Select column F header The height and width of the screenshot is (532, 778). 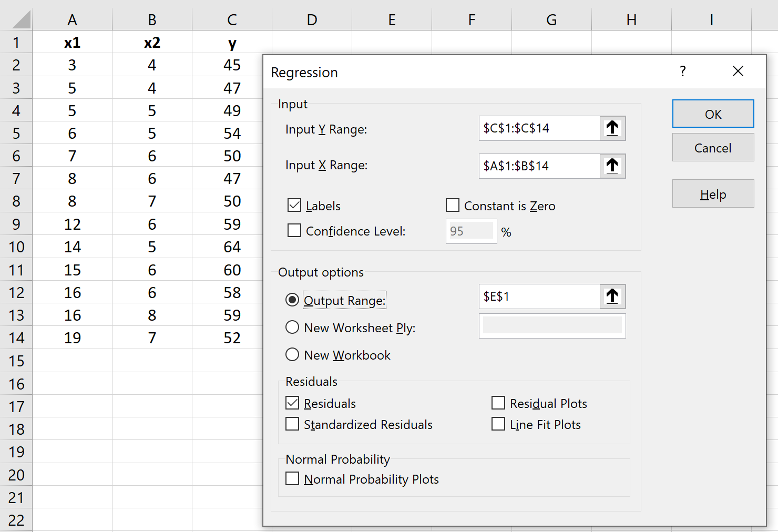coord(472,20)
